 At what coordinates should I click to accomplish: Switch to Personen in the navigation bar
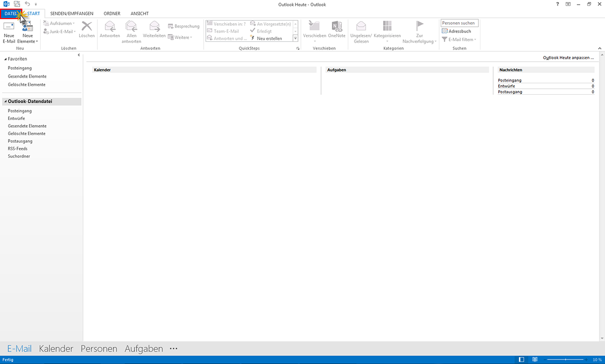[x=99, y=348]
